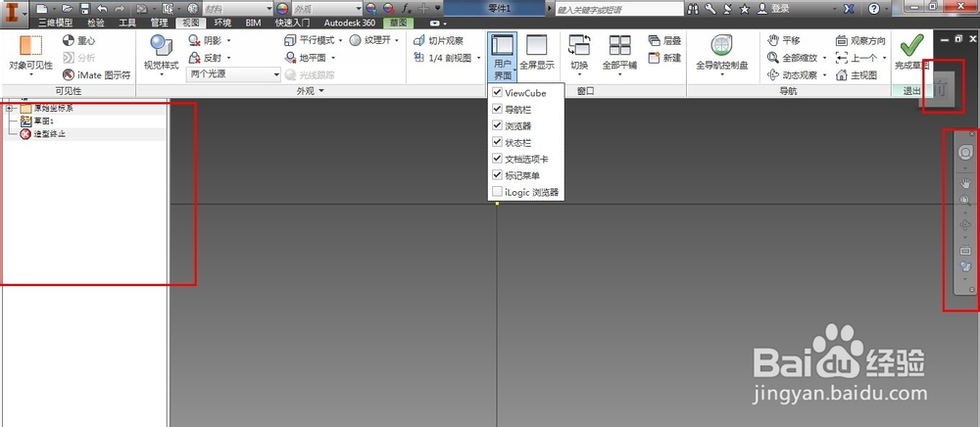Open the 地平面 ground plane dropdown
Image resolution: width=980 pixels, height=427 pixels.
pyautogui.click(x=333, y=58)
